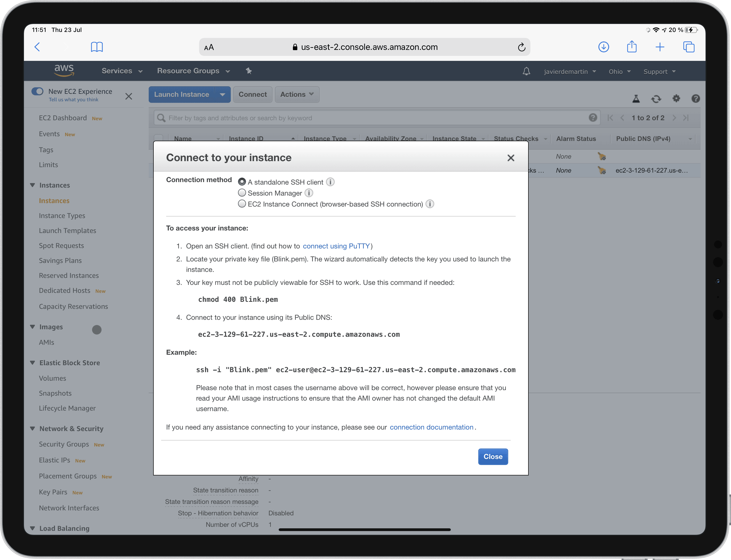The width and height of the screenshot is (731, 560).
Task: Open EC2 help question icon
Action: tap(695, 98)
